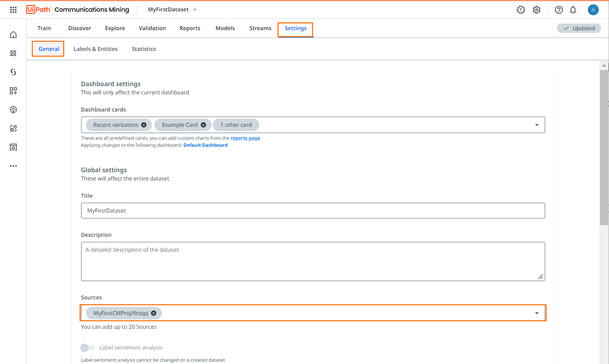Open the S-shaped icon in the left sidebar
The height and width of the screenshot is (364, 609).
[x=13, y=72]
